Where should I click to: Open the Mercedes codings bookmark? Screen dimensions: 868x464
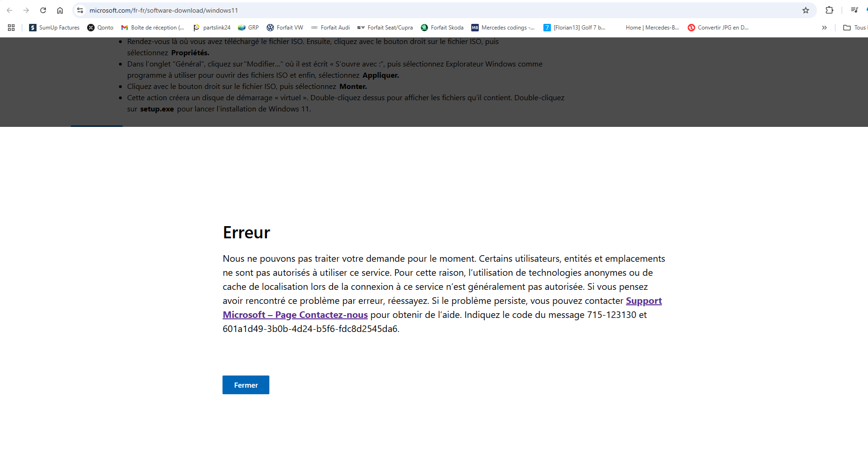pos(503,28)
